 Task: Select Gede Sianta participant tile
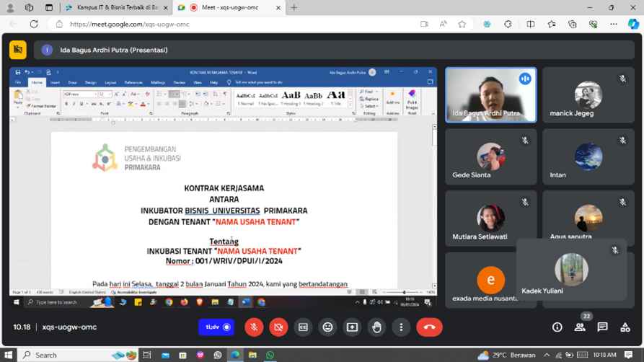point(491,156)
